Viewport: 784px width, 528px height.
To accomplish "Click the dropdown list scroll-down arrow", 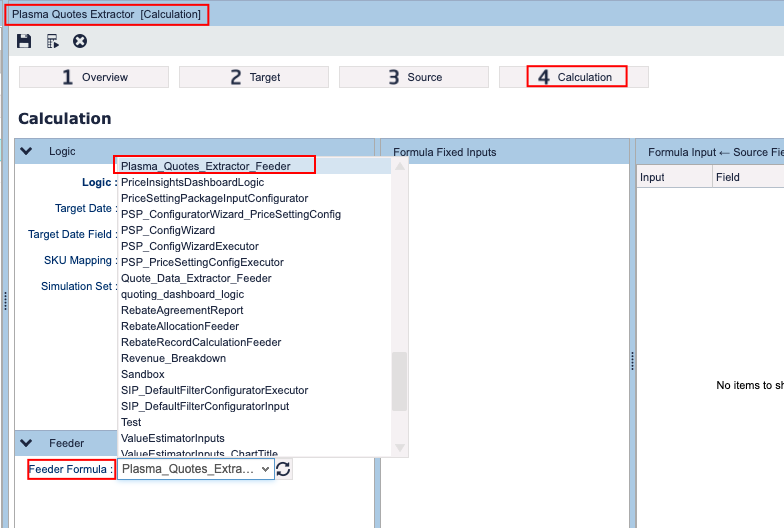I will click(399, 448).
